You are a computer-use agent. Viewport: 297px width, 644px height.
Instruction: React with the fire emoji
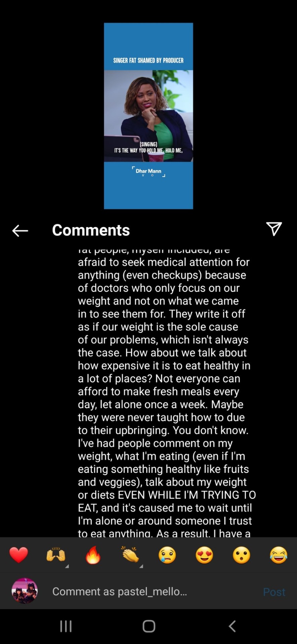click(x=93, y=555)
